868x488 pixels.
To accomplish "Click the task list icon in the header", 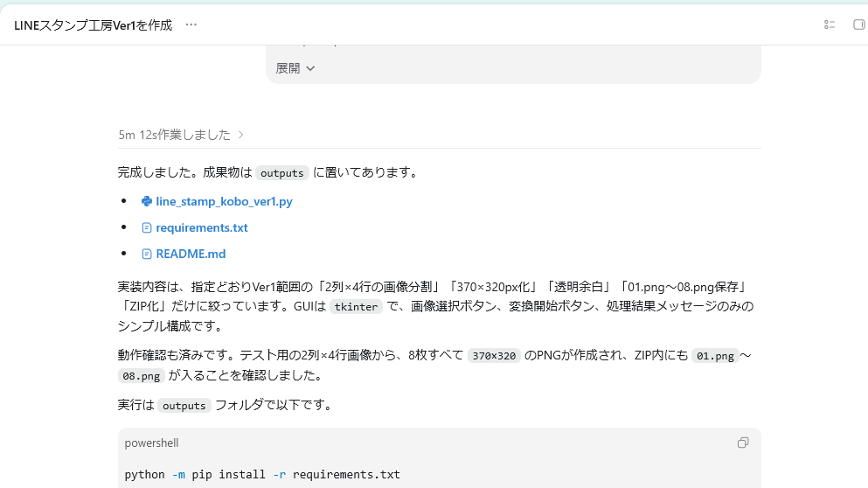I will tap(829, 25).
